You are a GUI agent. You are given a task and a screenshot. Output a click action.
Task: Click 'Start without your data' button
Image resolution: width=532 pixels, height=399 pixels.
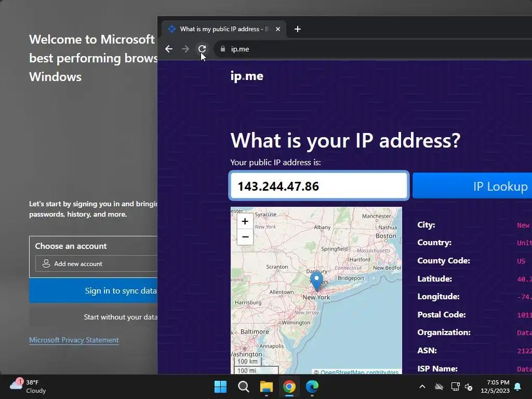coord(94,317)
